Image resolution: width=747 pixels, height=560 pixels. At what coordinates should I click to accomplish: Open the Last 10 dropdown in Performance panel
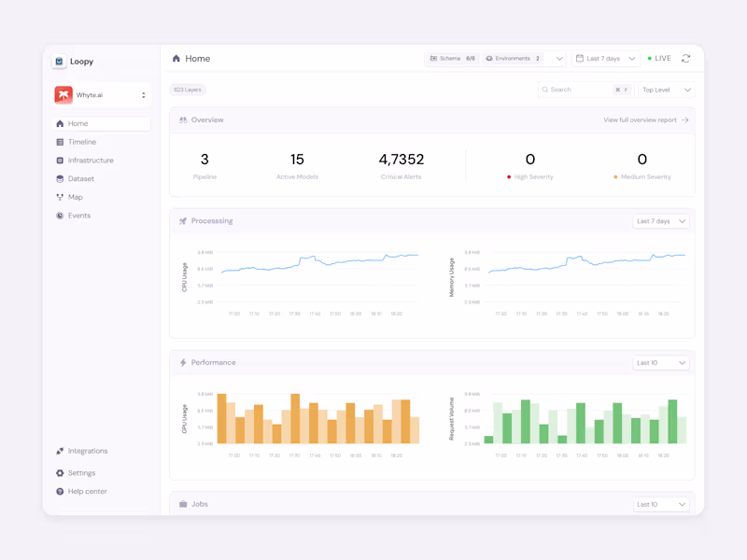pos(661,362)
